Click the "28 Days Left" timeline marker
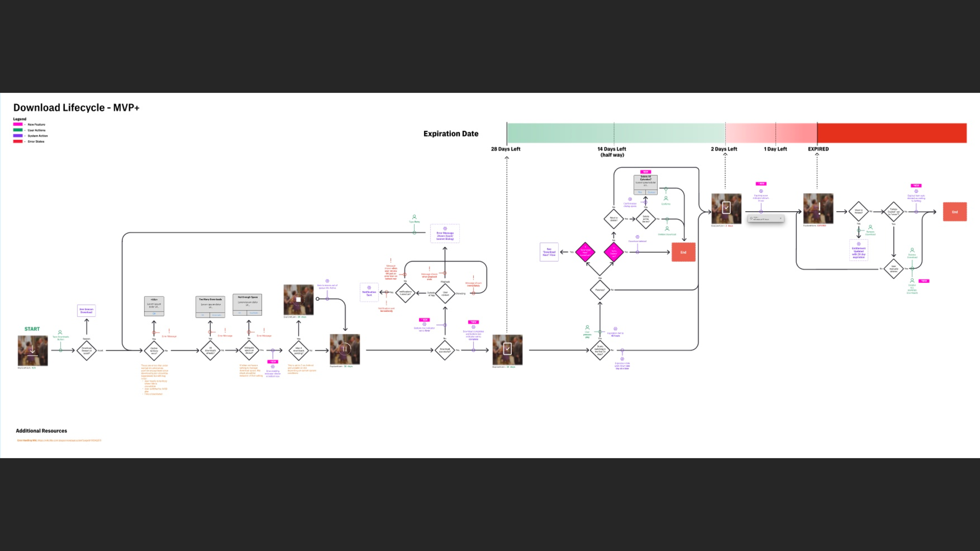 (x=506, y=149)
